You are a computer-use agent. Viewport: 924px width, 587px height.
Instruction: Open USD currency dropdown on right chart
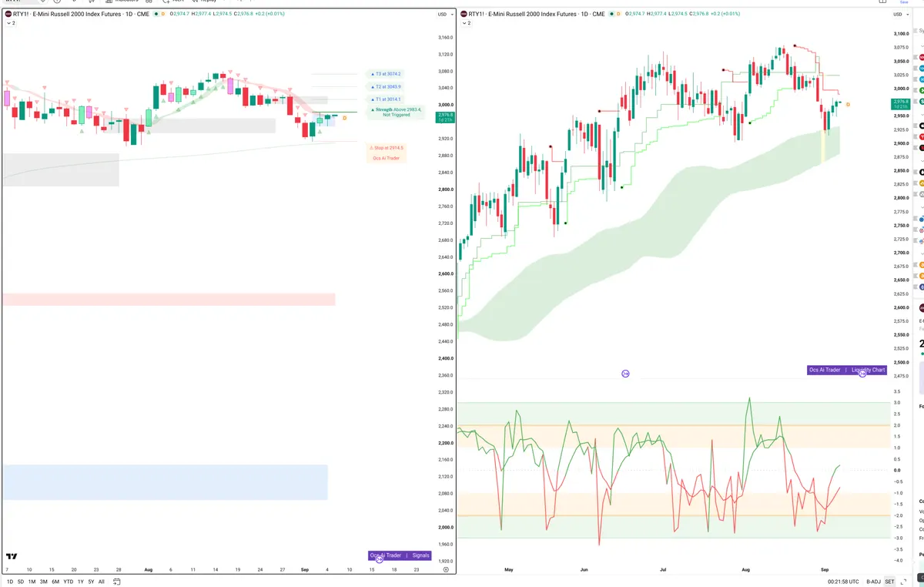pos(899,14)
